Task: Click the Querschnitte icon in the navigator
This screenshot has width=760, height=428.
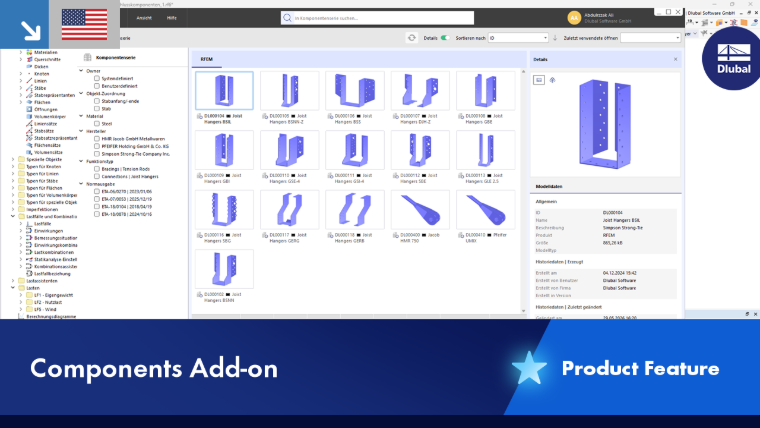Action: pyautogui.click(x=29, y=59)
